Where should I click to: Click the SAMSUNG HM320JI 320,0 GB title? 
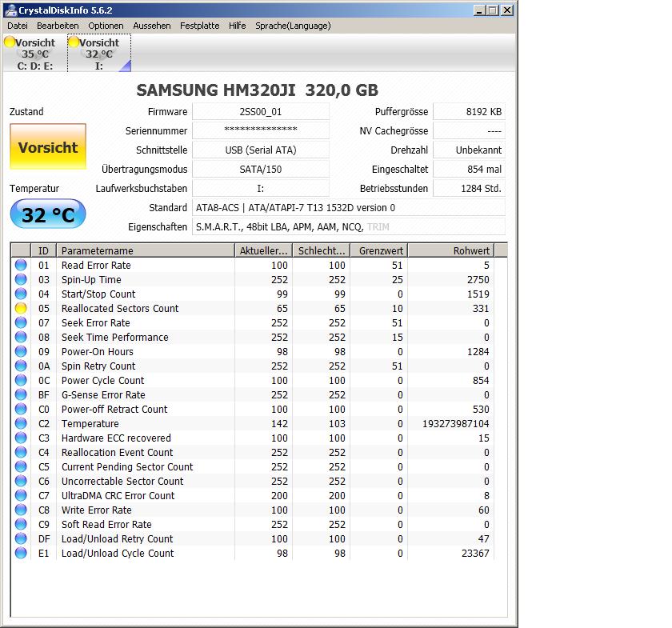point(257,90)
